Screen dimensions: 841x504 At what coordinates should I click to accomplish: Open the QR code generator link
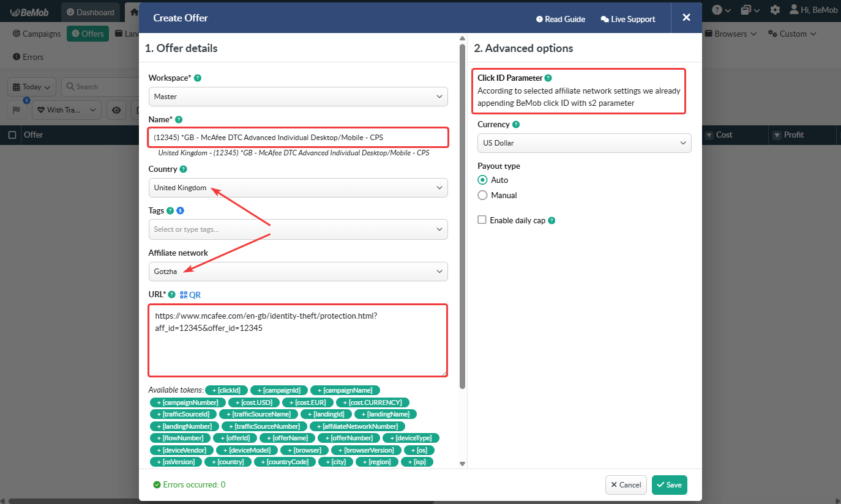click(190, 295)
